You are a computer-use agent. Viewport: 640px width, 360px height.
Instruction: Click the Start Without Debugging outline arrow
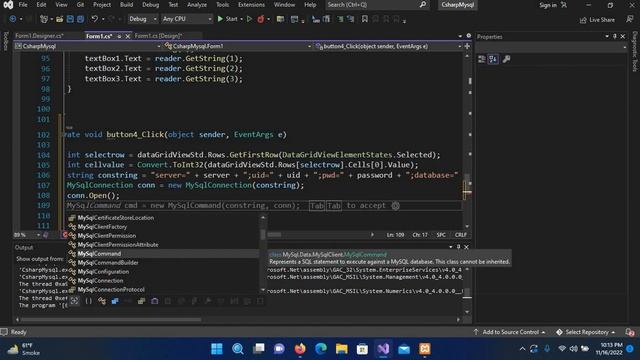point(249,19)
